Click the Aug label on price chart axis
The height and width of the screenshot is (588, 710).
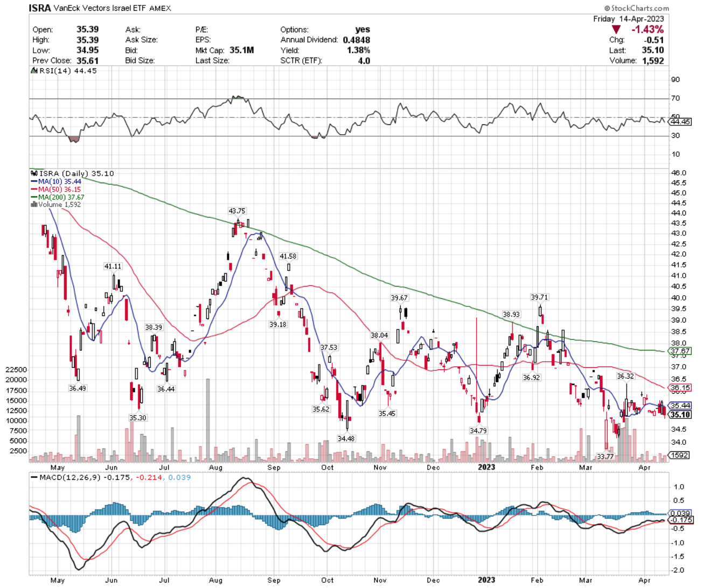coord(215,467)
